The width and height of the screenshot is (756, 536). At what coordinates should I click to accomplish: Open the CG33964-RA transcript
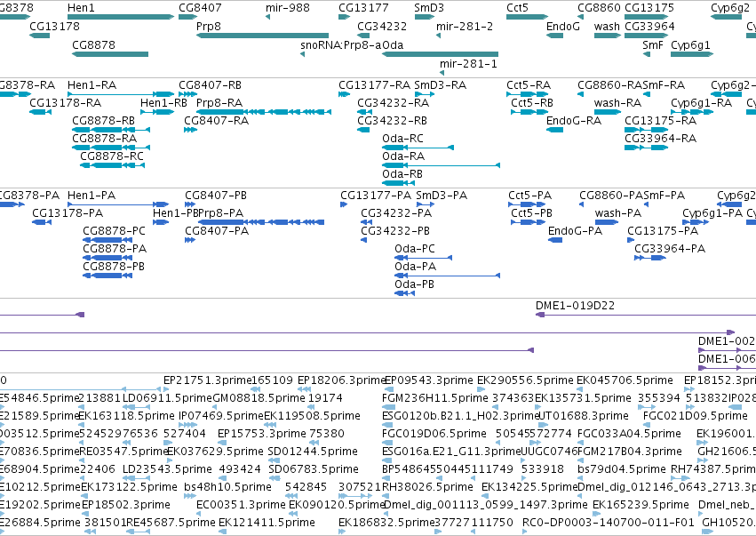tap(647, 148)
